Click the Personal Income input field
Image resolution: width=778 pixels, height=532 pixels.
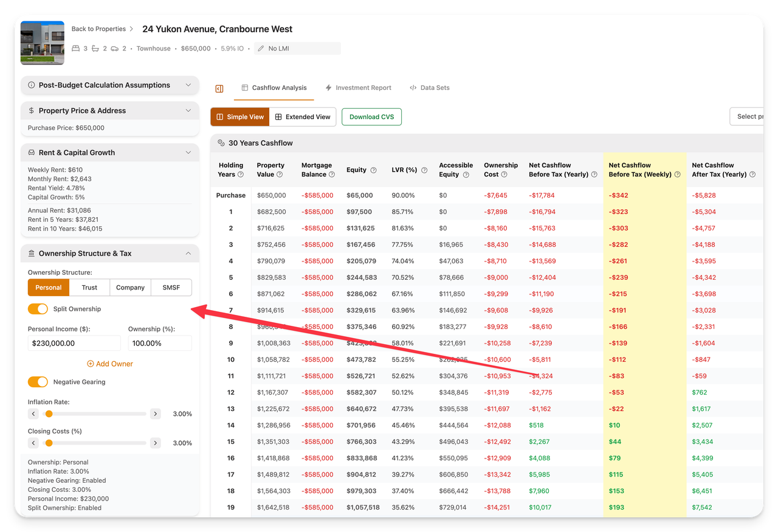tap(74, 343)
